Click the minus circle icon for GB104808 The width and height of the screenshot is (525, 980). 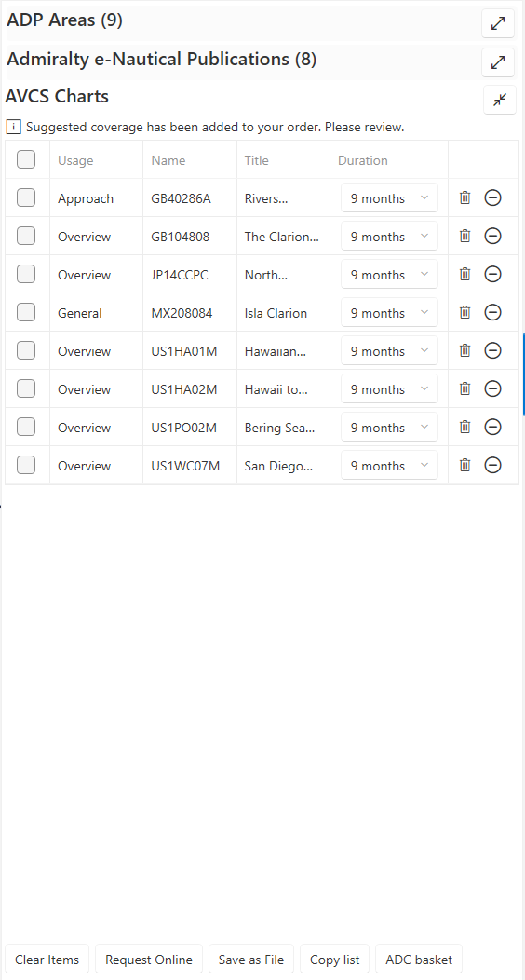493,237
